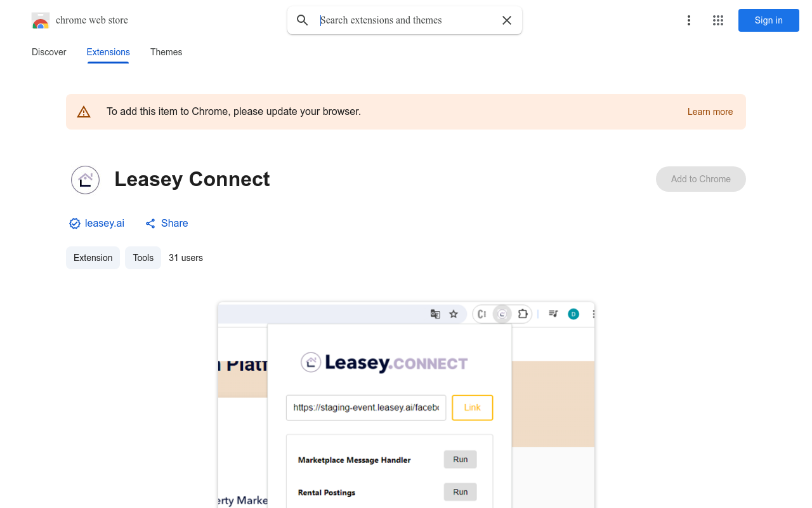Click the warning triangle icon in banner
The image size is (812, 508).
(84, 112)
